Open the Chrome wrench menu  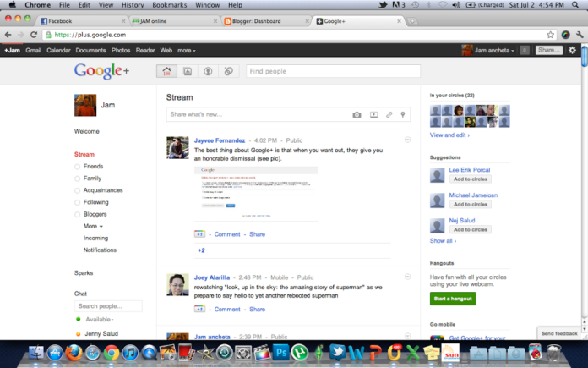click(580, 35)
